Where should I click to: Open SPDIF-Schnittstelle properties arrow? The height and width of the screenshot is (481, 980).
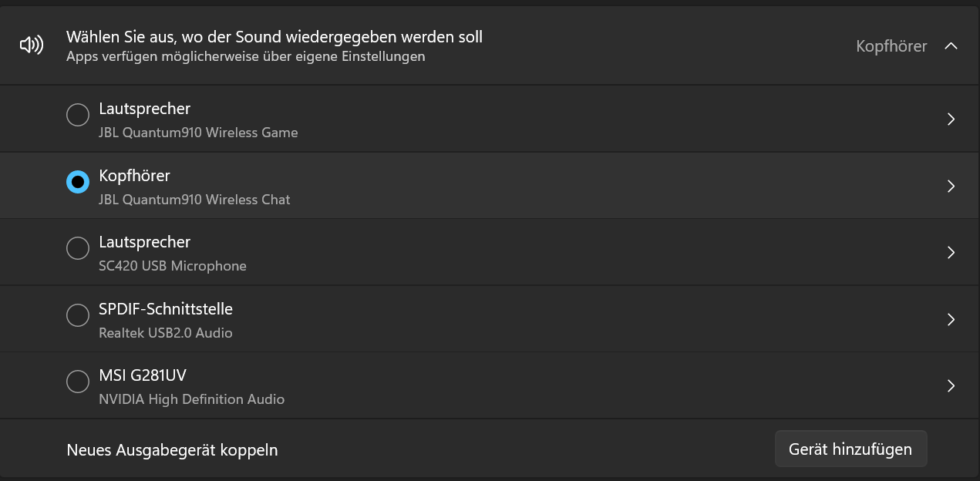click(951, 319)
